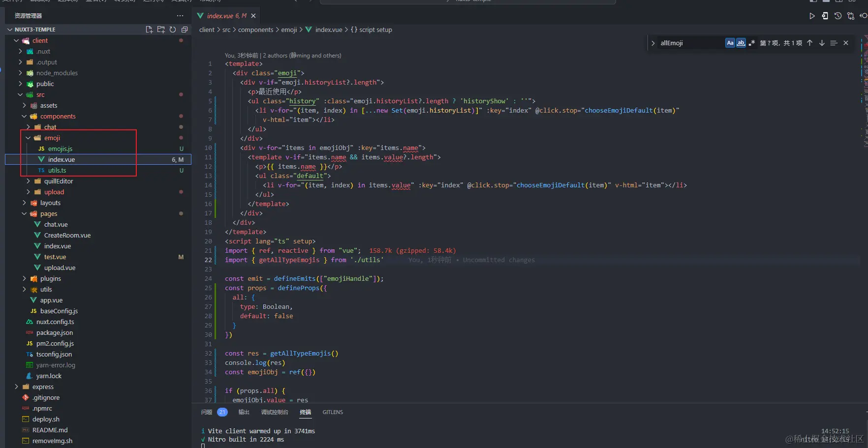Select the match case search option
Viewport: 868px width, 448px height.
coord(730,43)
